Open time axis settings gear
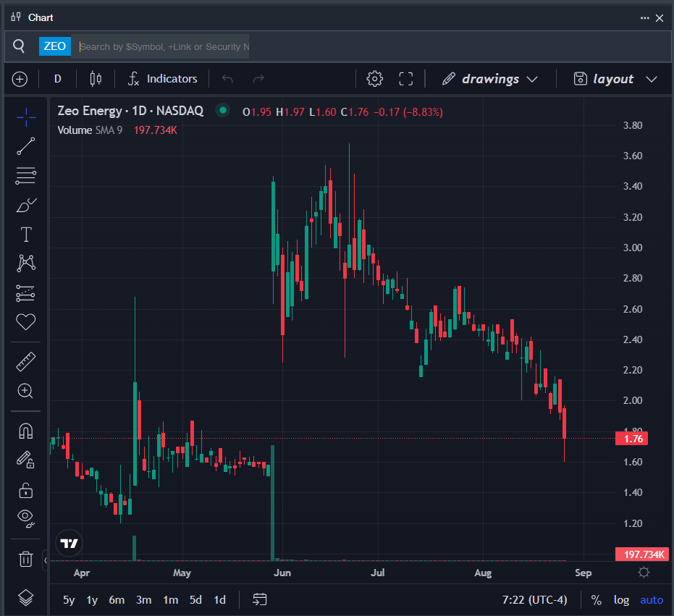Image resolution: width=674 pixels, height=616 pixels. point(644,572)
